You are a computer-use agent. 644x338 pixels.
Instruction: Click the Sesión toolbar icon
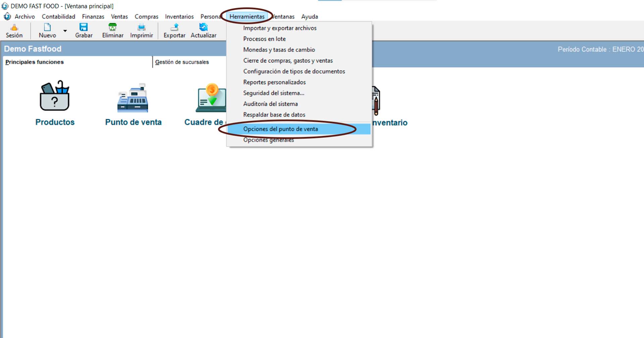14,28
